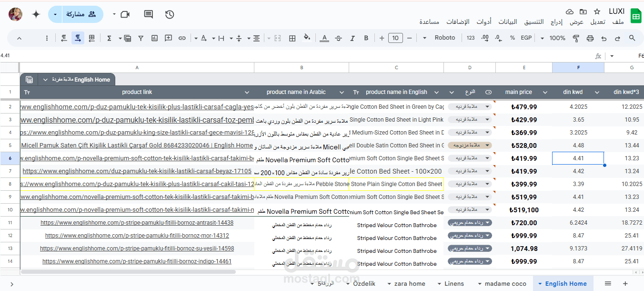This screenshot has width=644, height=291.
Task: Increase decimal places
Action: click(485, 38)
